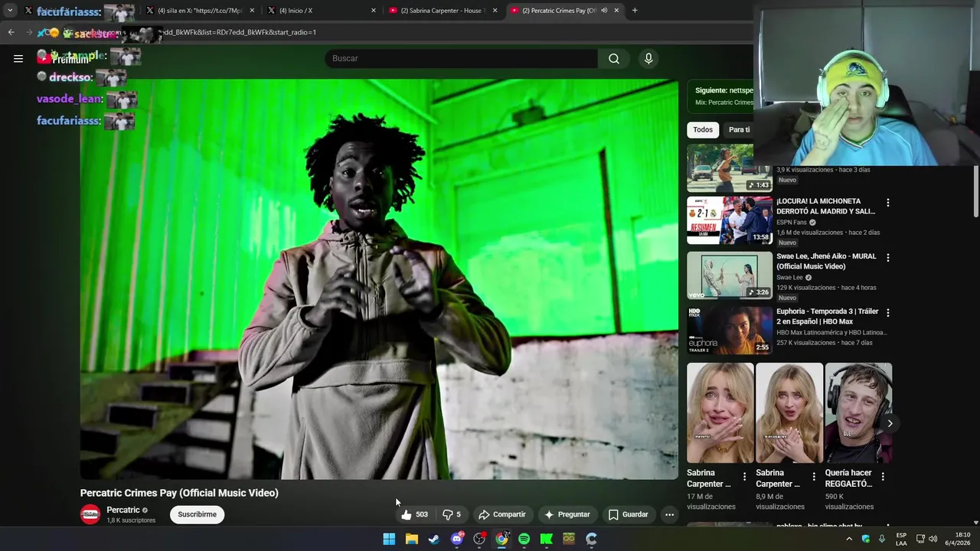The image size is (980, 551).
Task: Click the magnifier search button
Action: (x=614, y=58)
